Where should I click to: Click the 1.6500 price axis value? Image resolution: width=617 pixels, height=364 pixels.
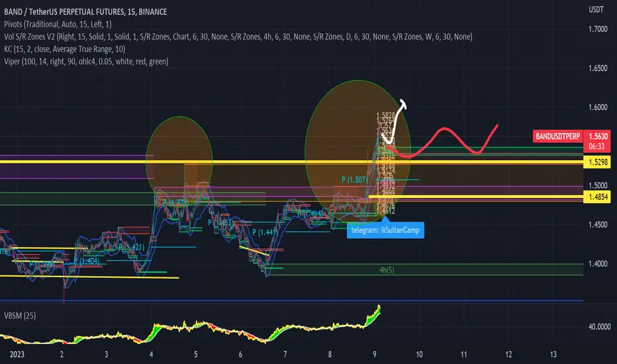tap(598, 68)
